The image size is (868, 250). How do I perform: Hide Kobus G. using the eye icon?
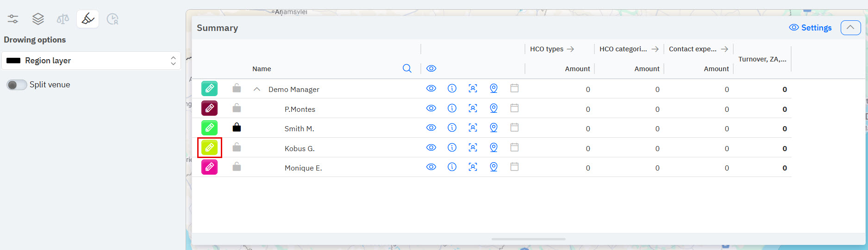click(x=431, y=147)
